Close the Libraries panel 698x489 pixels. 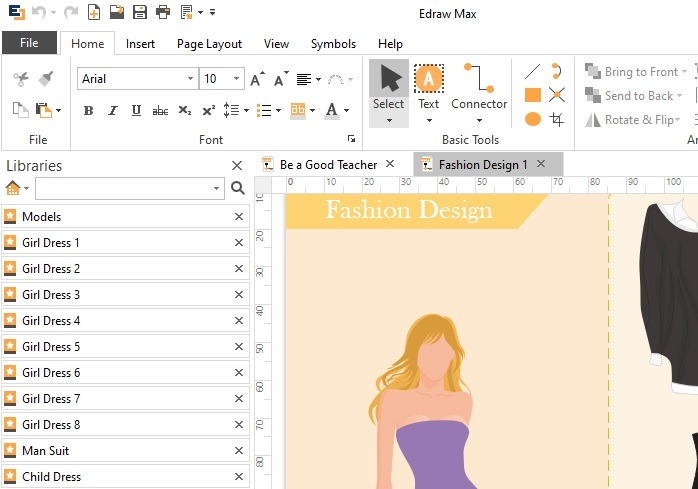pos(237,166)
